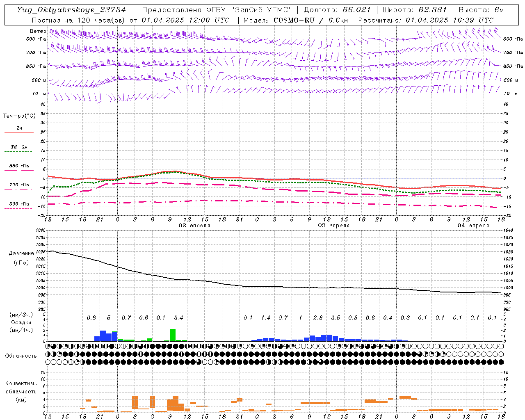Click the 3-hour precipitation value 0.9
The width and height of the screenshot is (525, 420).
pos(353,318)
